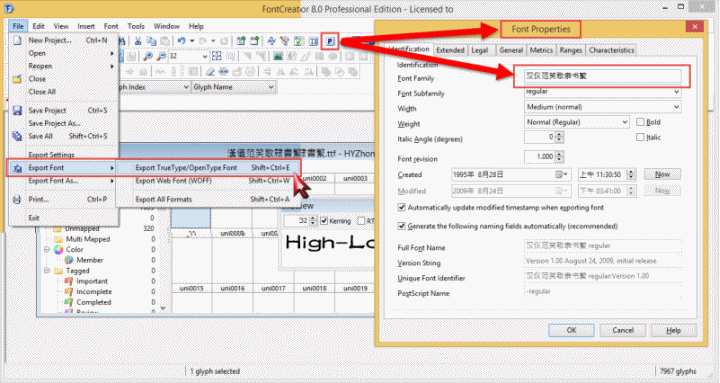Choose Export Settings in File menu

pyautogui.click(x=63, y=154)
